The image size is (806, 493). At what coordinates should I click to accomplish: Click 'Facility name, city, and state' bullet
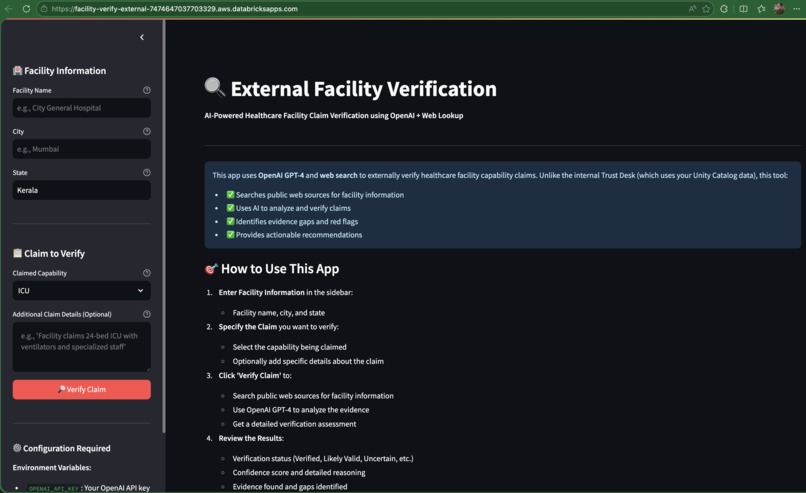coord(279,313)
